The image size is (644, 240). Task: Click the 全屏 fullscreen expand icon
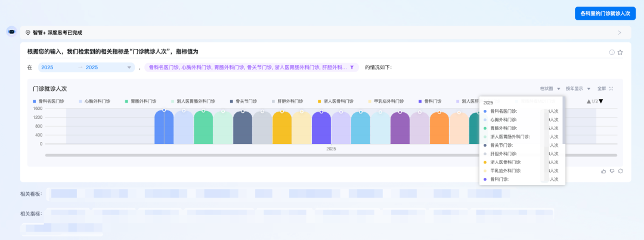coord(612,88)
